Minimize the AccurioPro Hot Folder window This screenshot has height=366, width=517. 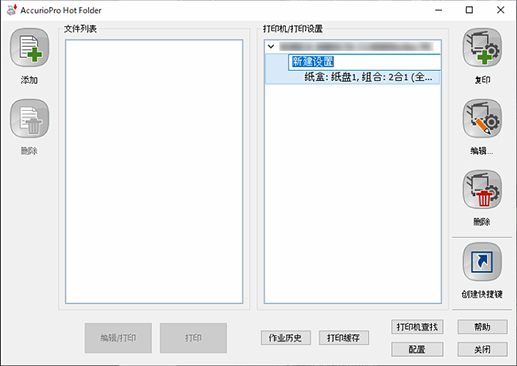coord(439,10)
